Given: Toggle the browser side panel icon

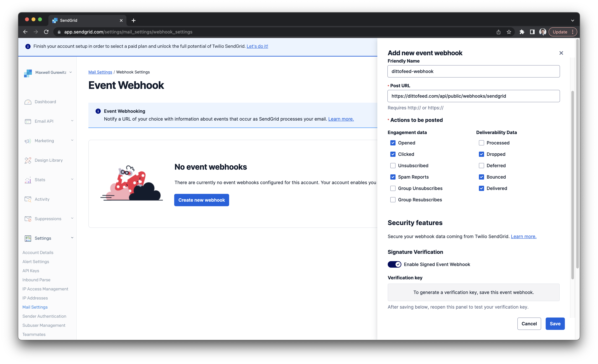Looking at the screenshot, I should tap(532, 32).
